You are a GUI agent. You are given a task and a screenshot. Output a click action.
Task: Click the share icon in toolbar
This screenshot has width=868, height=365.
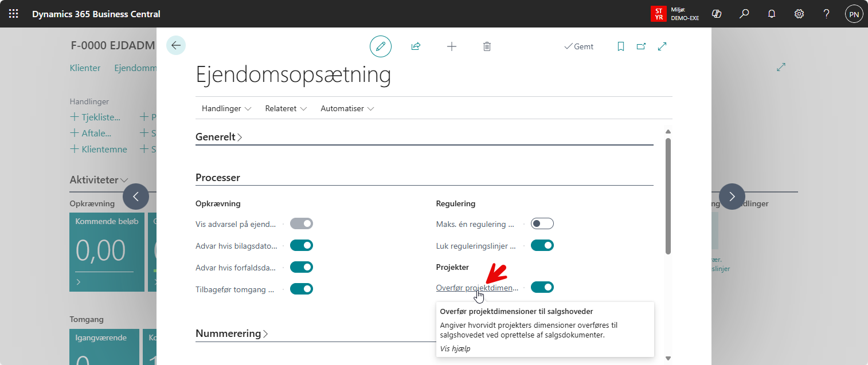click(416, 46)
